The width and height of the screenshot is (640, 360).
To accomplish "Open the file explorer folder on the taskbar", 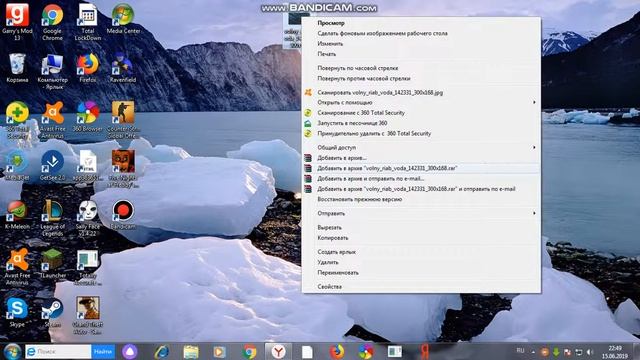I will tap(191, 352).
